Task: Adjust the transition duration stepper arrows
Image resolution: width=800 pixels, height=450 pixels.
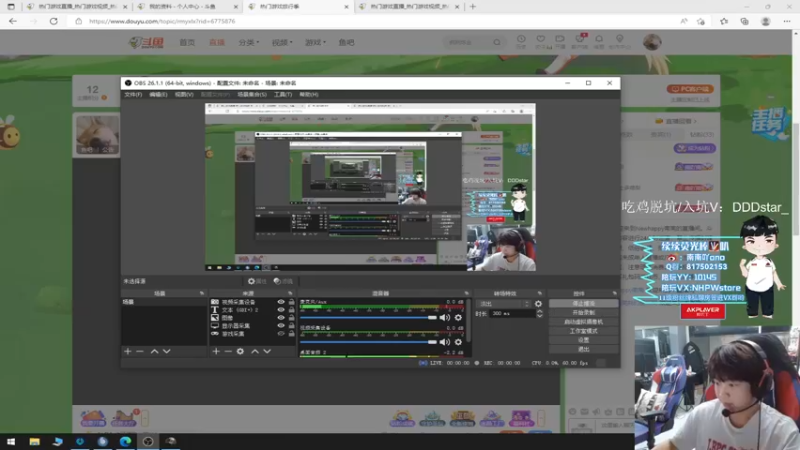Action: (539, 313)
